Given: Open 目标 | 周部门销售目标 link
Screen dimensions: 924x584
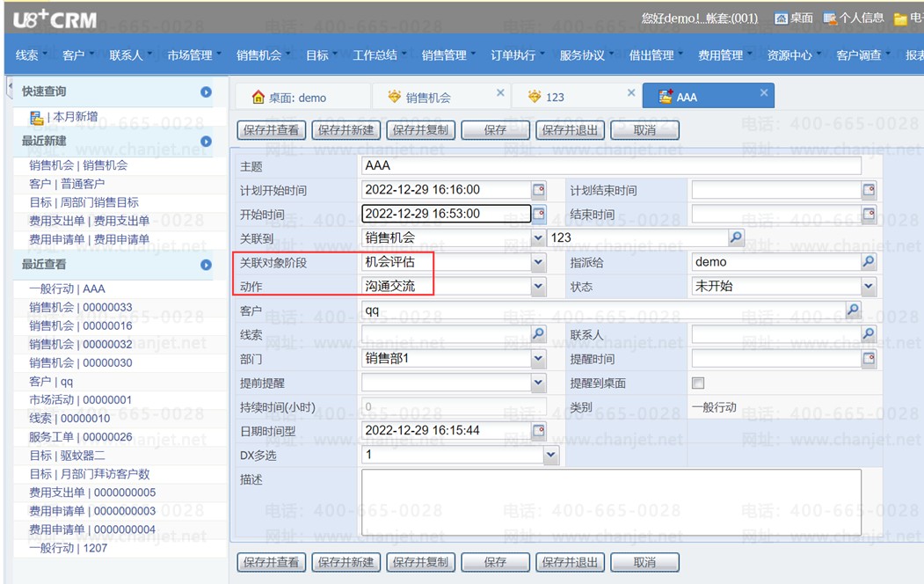Looking at the screenshot, I should (84, 202).
